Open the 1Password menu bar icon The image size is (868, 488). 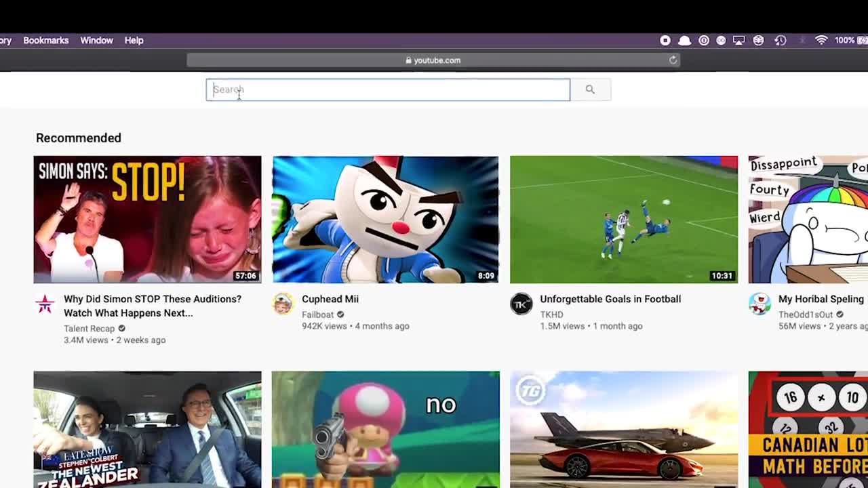[704, 41]
